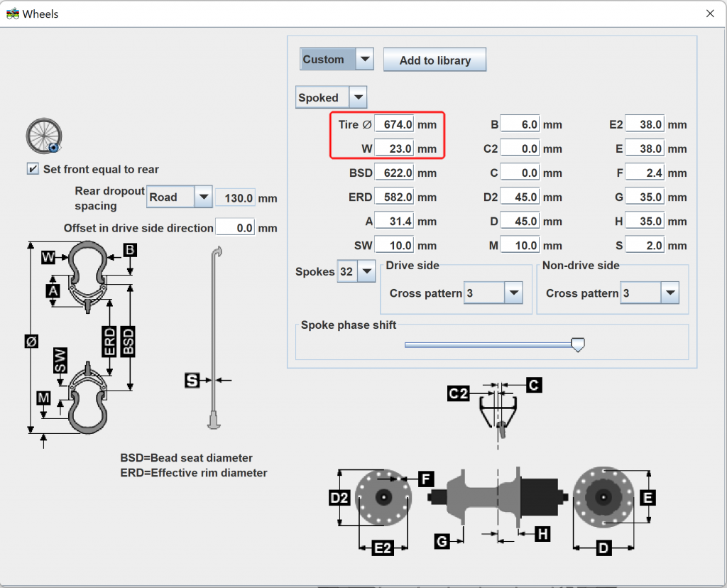Click the non-drive side flange illustration

[x=383, y=498]
